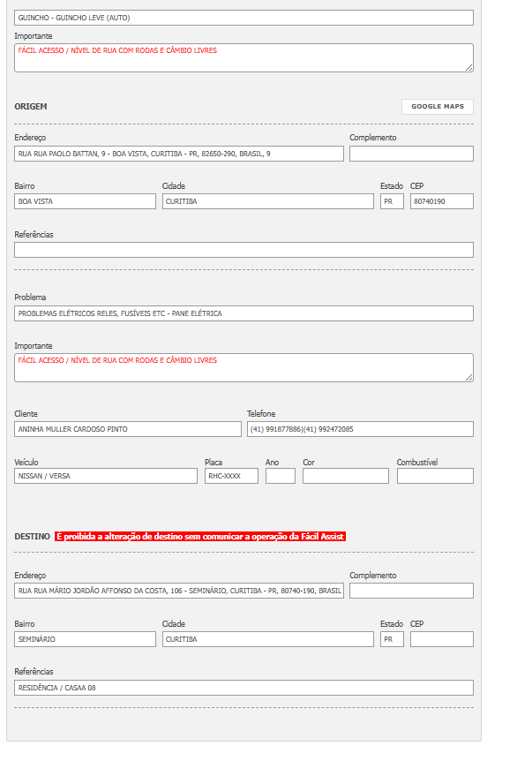Click the ORIGEM section heading
Screen dimensions: 532x761
tap(31, 106)
